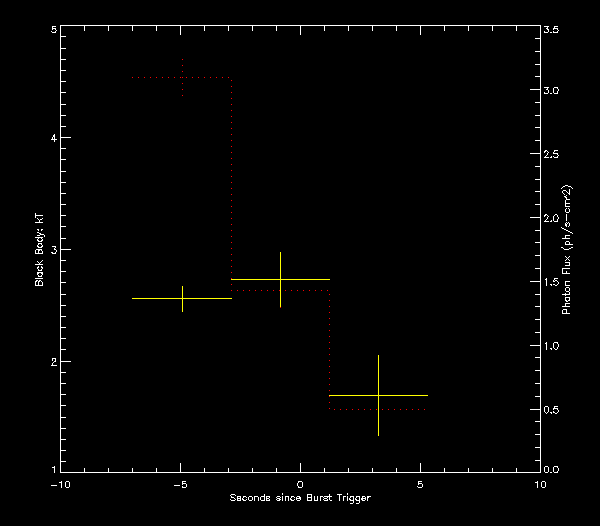Select the yellow data point near 0 seconds
The image size is (600, 526).
(x=280, y=279)
